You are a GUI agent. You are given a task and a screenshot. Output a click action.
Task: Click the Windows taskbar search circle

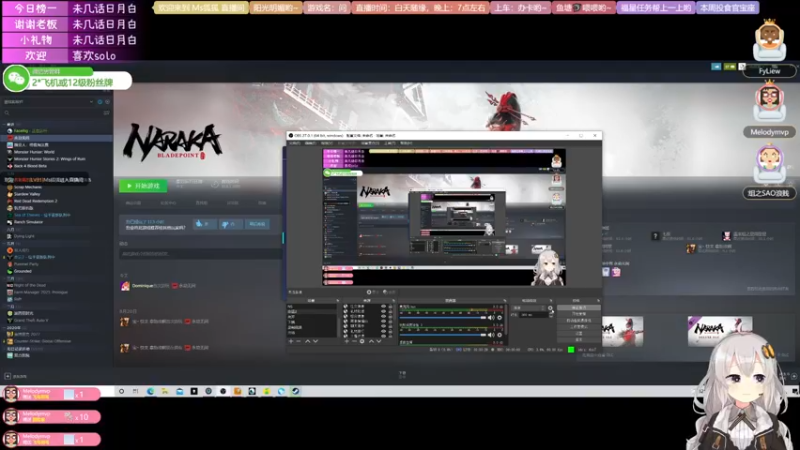[121, 391]
